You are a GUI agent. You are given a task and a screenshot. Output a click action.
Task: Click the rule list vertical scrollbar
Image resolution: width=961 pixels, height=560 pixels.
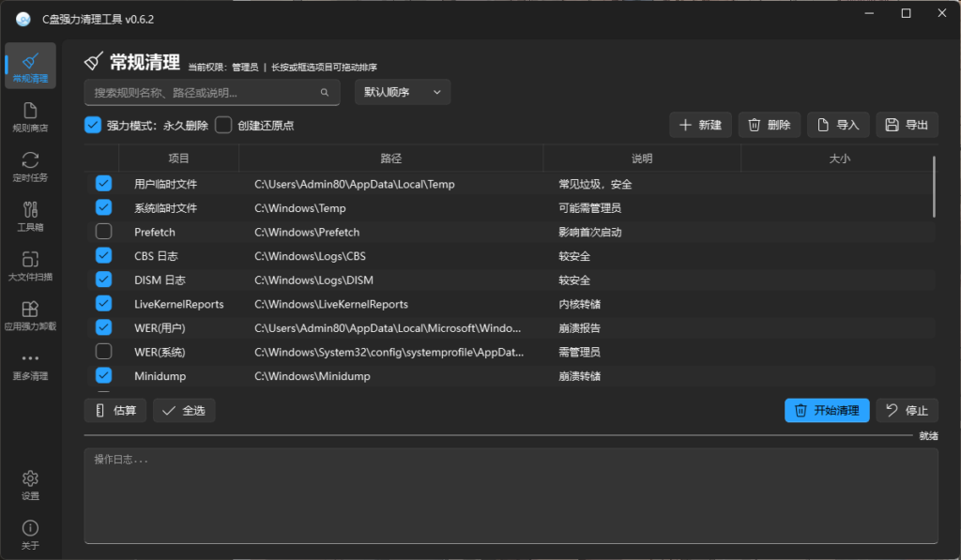click(x=934, y=187)
